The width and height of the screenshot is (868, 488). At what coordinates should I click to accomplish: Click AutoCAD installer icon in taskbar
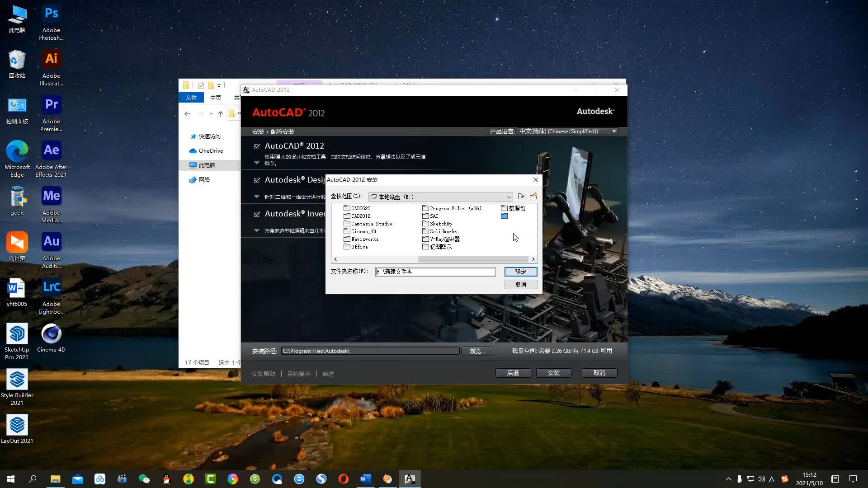(410, 479)
